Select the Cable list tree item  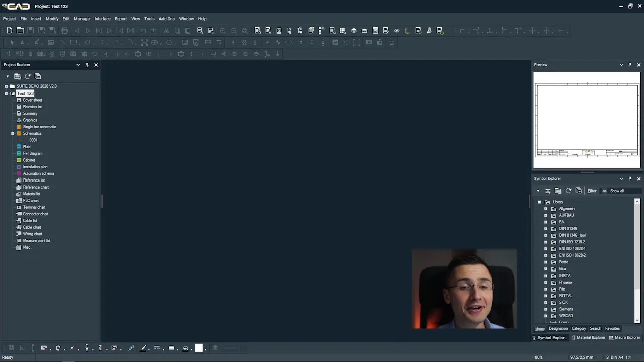(30, 221)
